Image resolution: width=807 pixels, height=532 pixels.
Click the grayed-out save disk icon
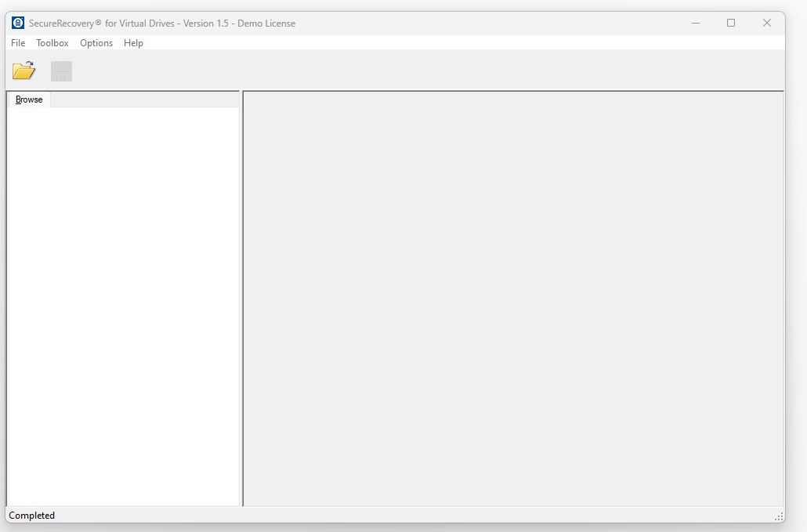[61, 71]
